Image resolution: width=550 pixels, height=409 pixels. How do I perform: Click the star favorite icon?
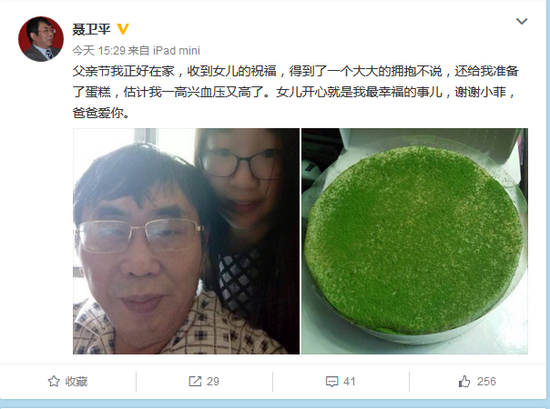pyautogui.click(x=54, y=381)
